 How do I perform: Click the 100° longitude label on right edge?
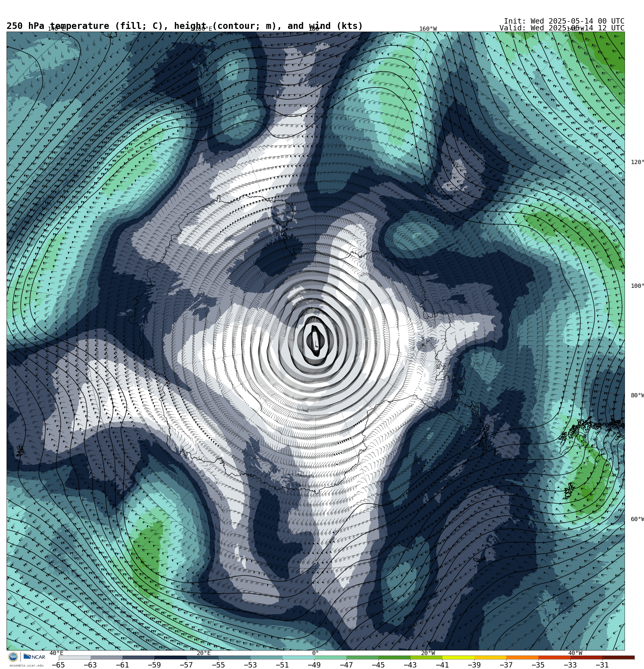click(x=637, y=286)
